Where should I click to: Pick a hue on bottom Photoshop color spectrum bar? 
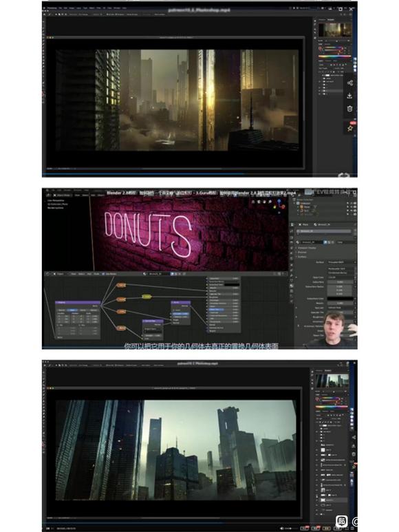(x=332, y=407)
